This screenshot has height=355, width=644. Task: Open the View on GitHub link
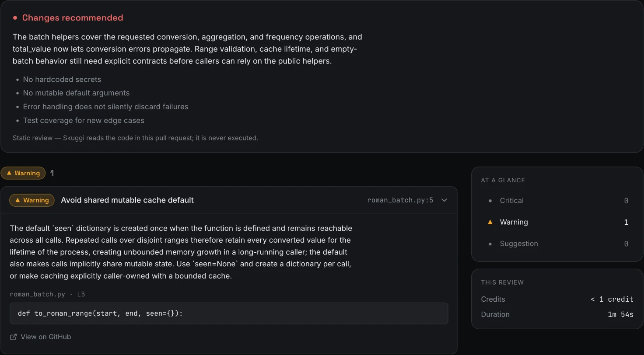tap(41, 337)
